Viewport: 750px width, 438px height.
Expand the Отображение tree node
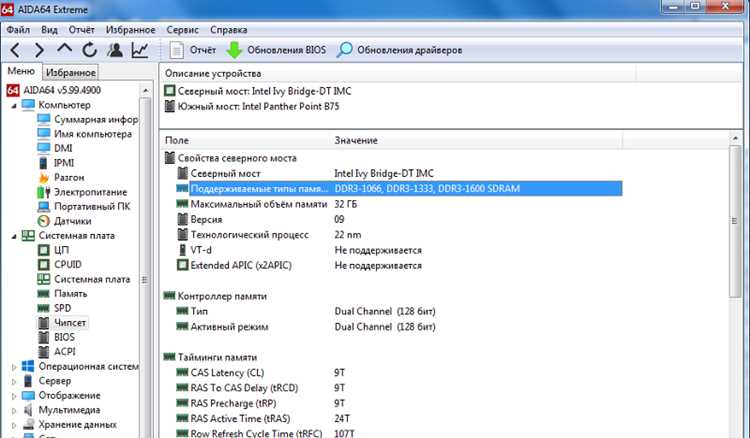pos(14,396)
